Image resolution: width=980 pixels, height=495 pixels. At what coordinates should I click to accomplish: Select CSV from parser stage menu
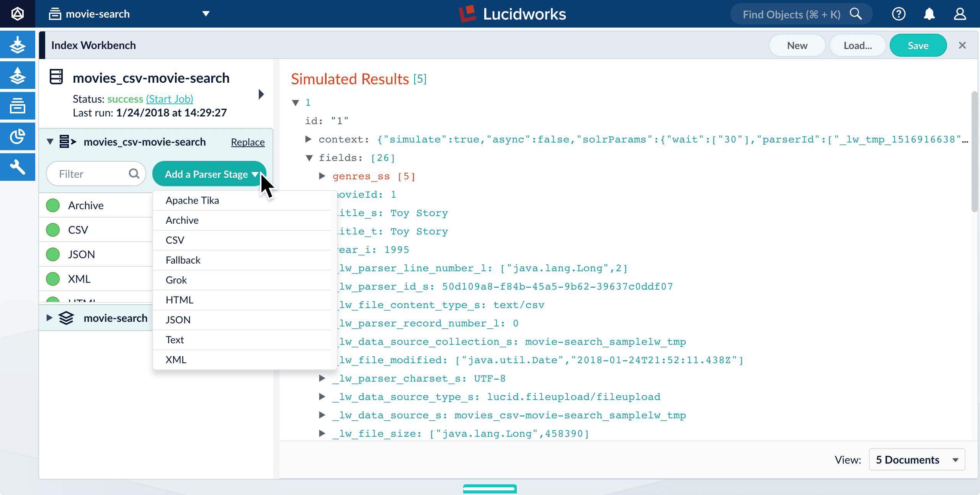(242, 240)
